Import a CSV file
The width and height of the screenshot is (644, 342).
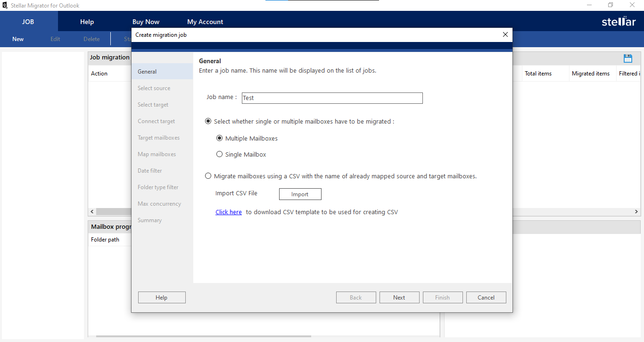300,194
